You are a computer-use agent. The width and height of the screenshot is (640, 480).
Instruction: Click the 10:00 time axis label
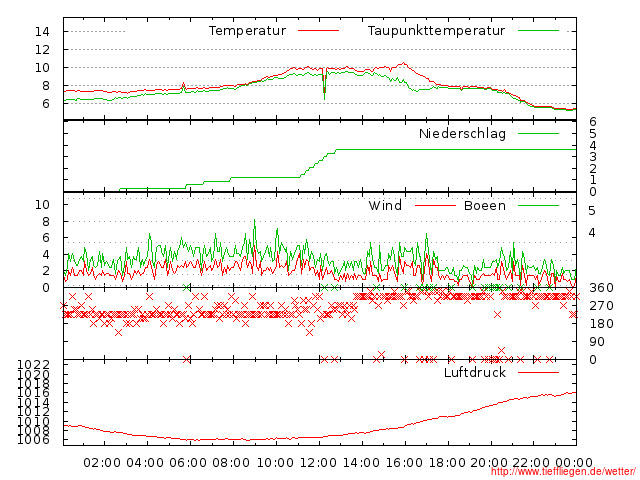click(276, 463)
